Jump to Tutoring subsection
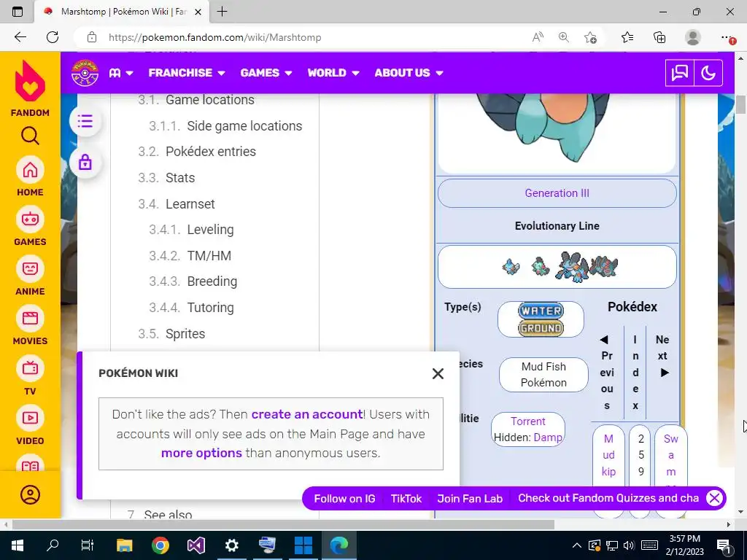Viewport: 747px width, 560px height. 210,308
